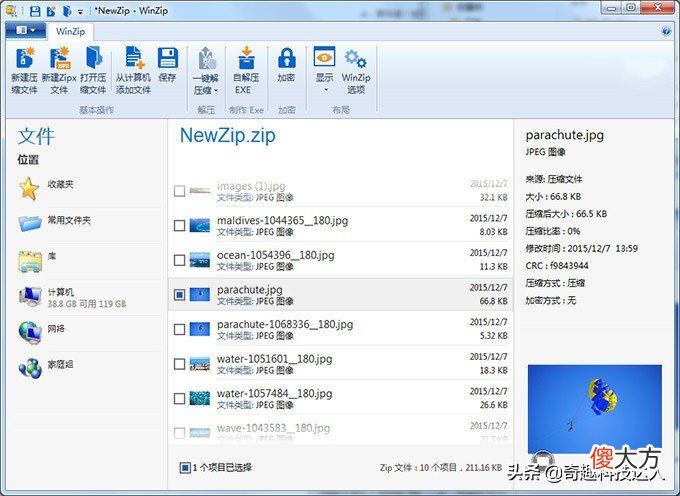The width and height of the screenshot is (680, 496).
Task: Click the 新建压缩文件 ribbon icon
Action: (25, 58)
